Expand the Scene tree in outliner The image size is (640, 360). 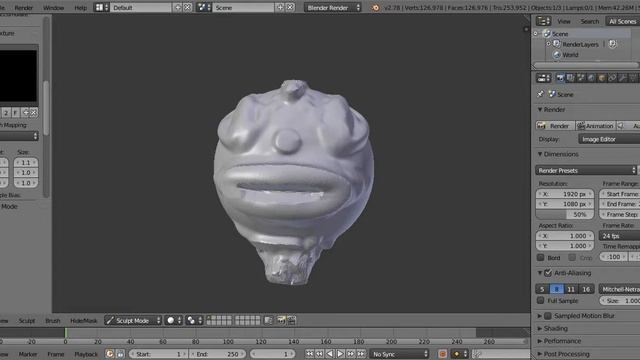click(536, 33)
